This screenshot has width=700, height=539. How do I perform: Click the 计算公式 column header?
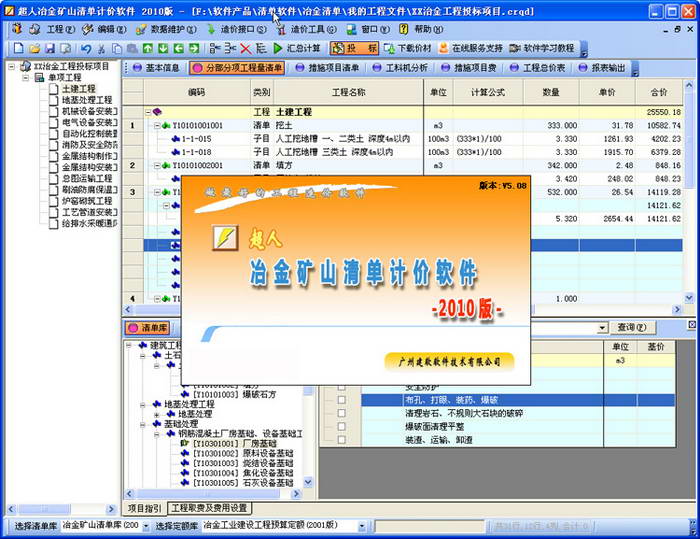(488, 92)
